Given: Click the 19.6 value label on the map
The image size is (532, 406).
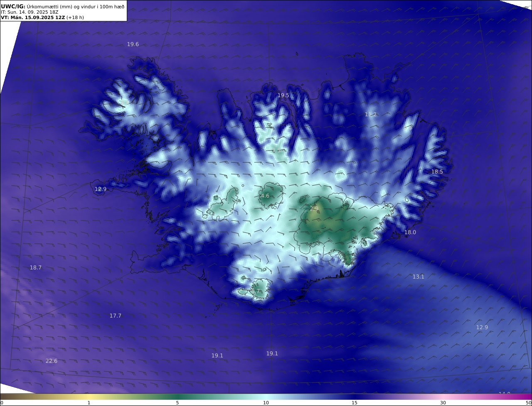Looking at the screenshot, I should coord(133,44).
